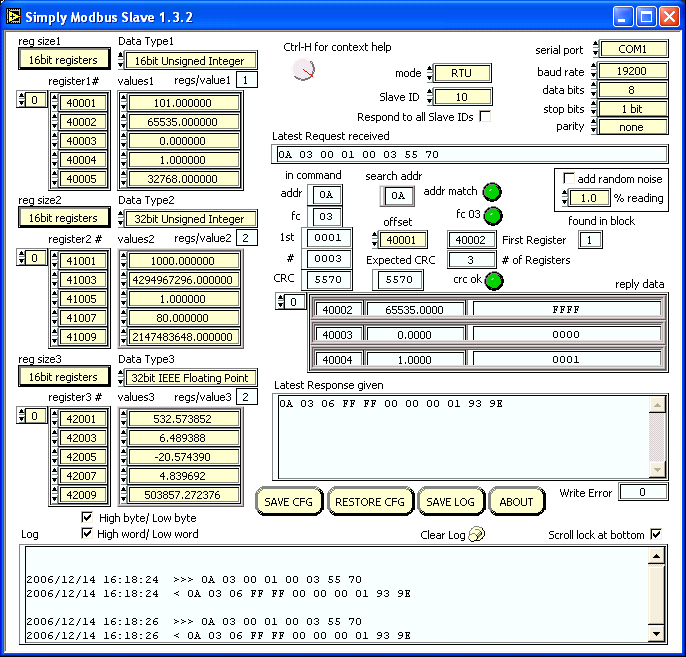Click the register2 index stepper showing 0
The image size is (686, 657).
(32, 258)
